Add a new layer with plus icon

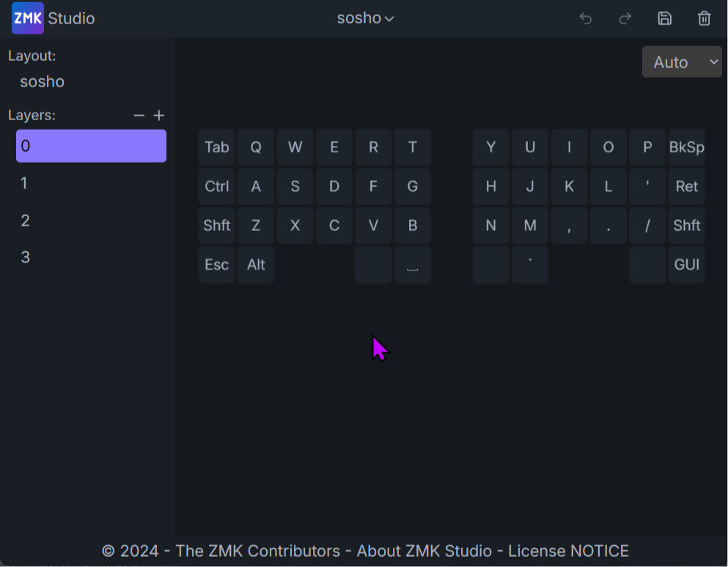(x=159, y=116)
